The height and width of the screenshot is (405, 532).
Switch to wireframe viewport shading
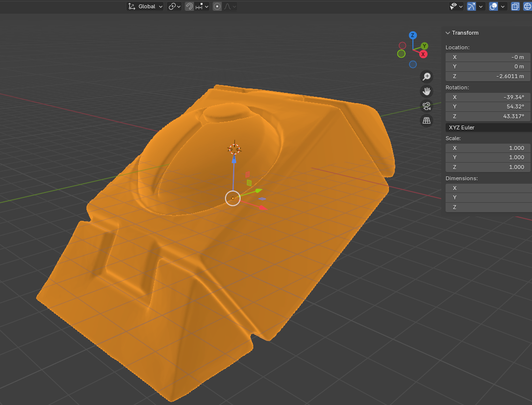528,6
